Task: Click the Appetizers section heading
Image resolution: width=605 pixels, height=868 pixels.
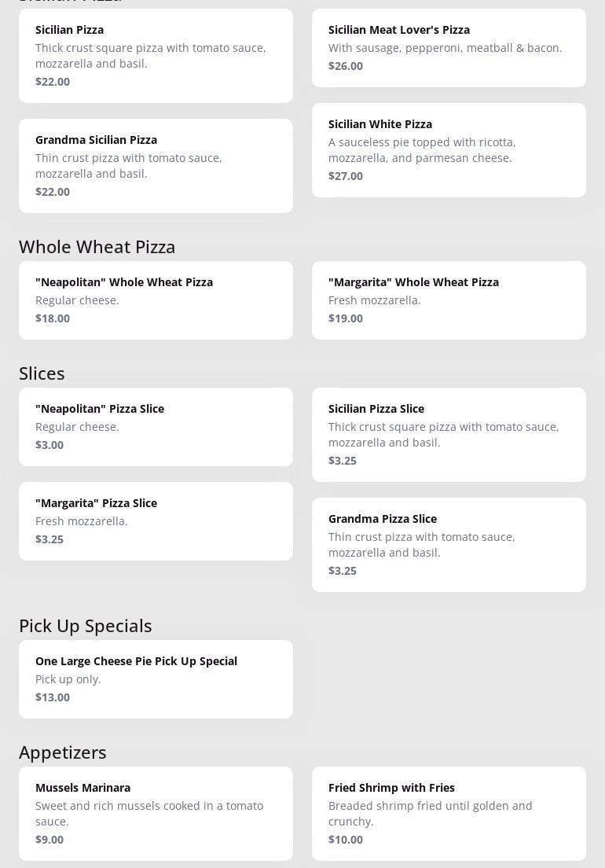Action: pyautogui.click(x=63, y=752)
